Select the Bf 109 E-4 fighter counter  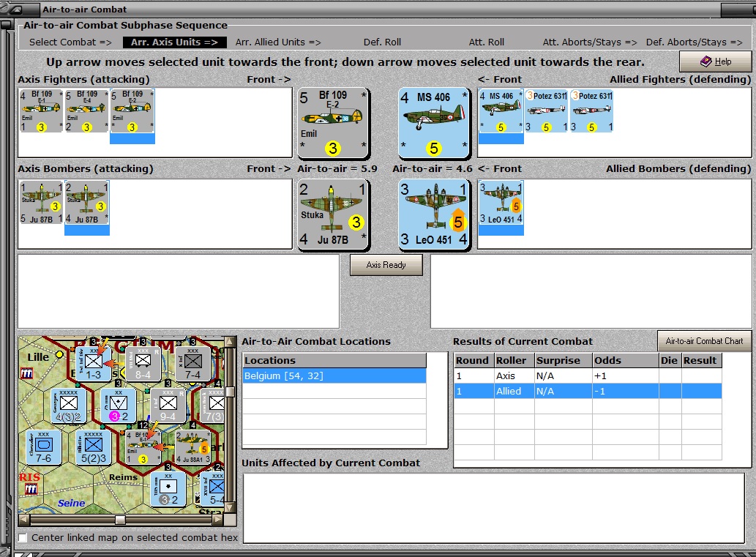[x=86, y=111]
